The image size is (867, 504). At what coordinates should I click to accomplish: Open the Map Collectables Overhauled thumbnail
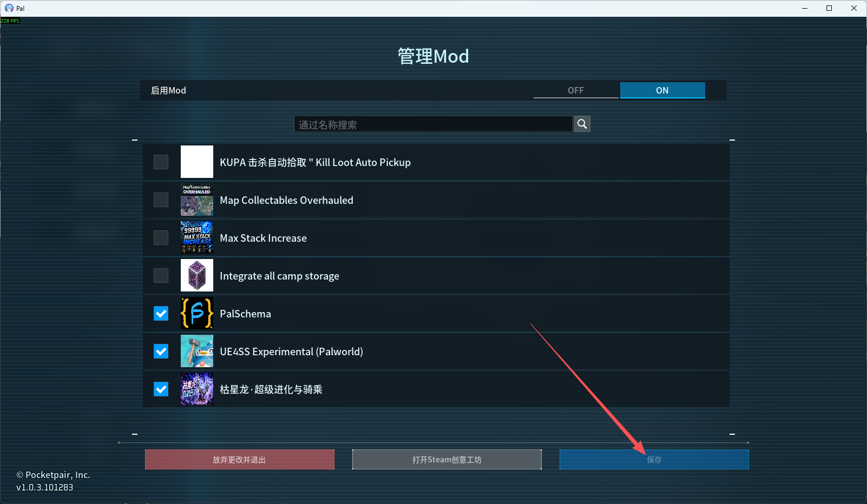(197, 200)
